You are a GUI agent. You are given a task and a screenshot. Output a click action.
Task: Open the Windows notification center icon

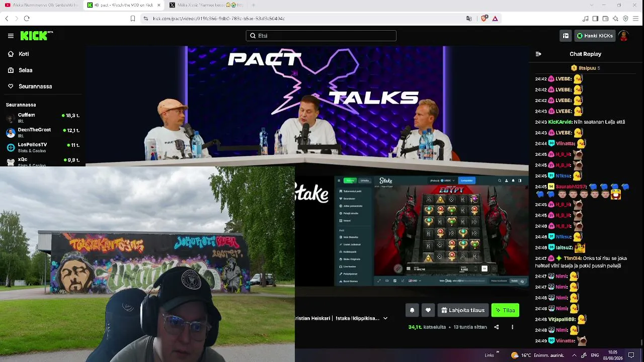coord(631,355)
